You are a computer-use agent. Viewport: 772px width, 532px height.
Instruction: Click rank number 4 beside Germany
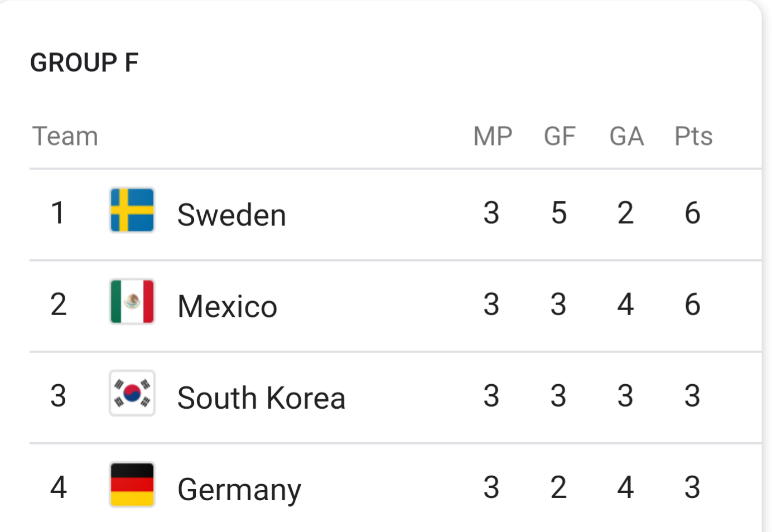coord(59,487)
